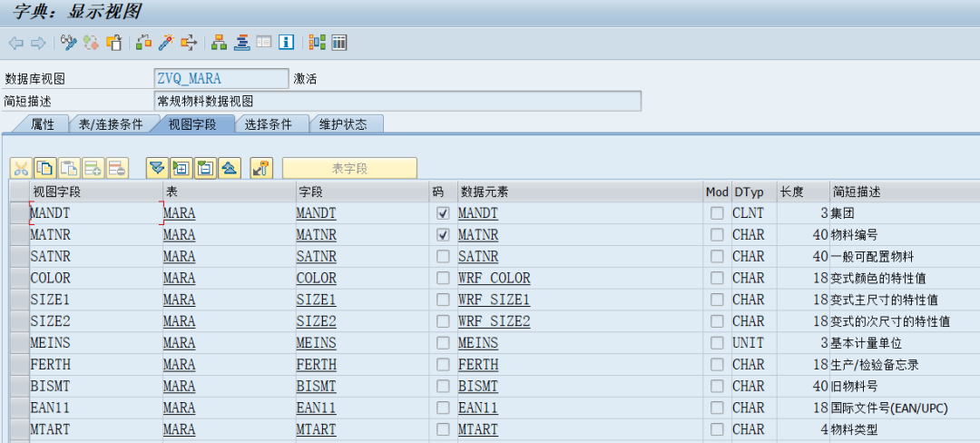
Task: Toggle the Mod checkbox for SIZE1 row
Action: [717, 300]
